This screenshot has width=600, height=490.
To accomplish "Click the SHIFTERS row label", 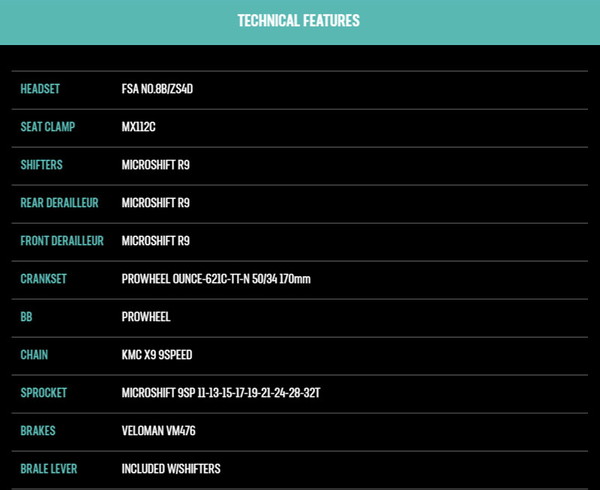I will 44,165.
